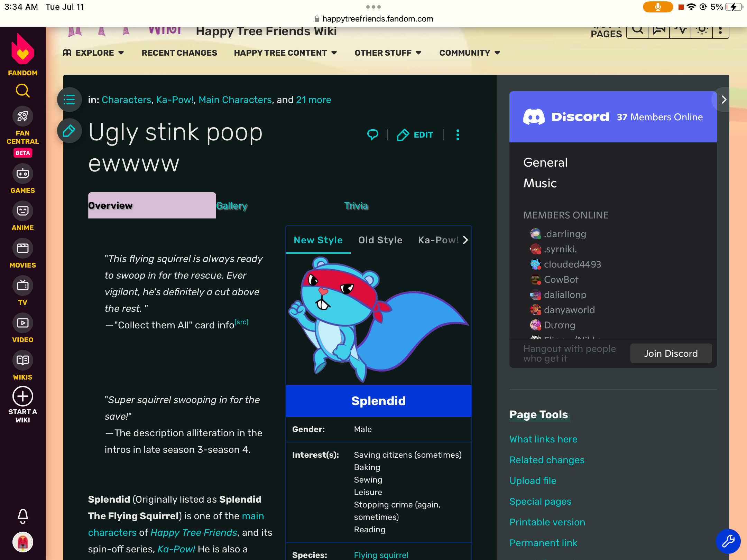747x560 pixels.
Task: Open Recent Changes in the nav
Action: (x=179, y=53)
